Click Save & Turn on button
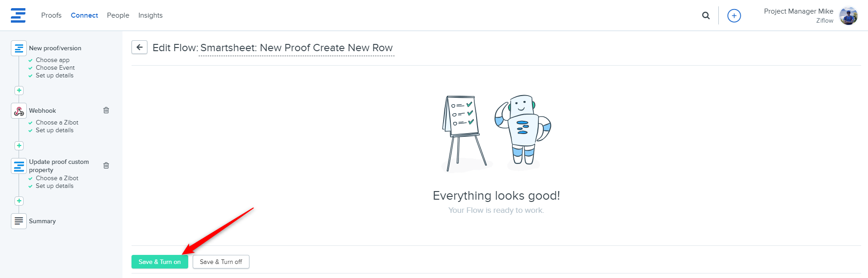 (x=160, y=262)
